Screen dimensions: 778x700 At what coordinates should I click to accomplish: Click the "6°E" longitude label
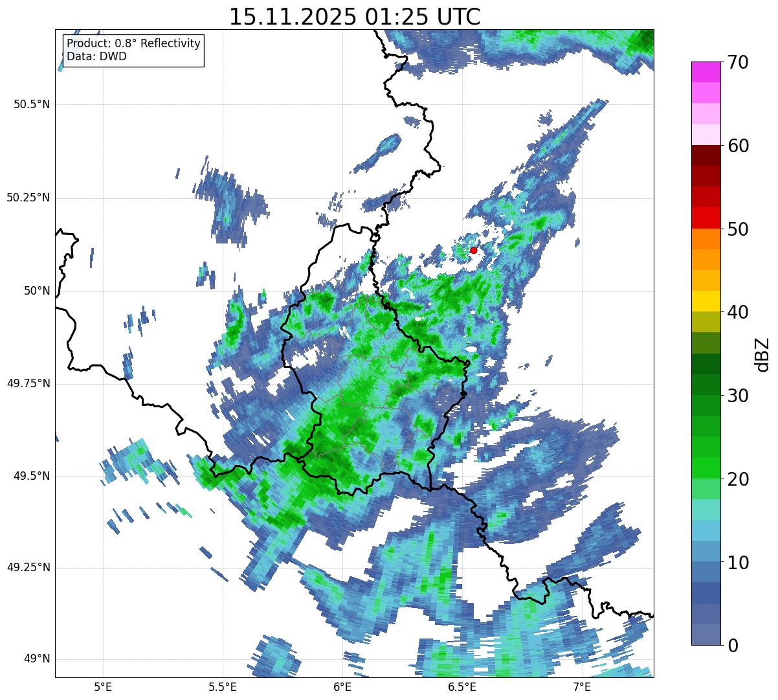(x=342, y=686)
